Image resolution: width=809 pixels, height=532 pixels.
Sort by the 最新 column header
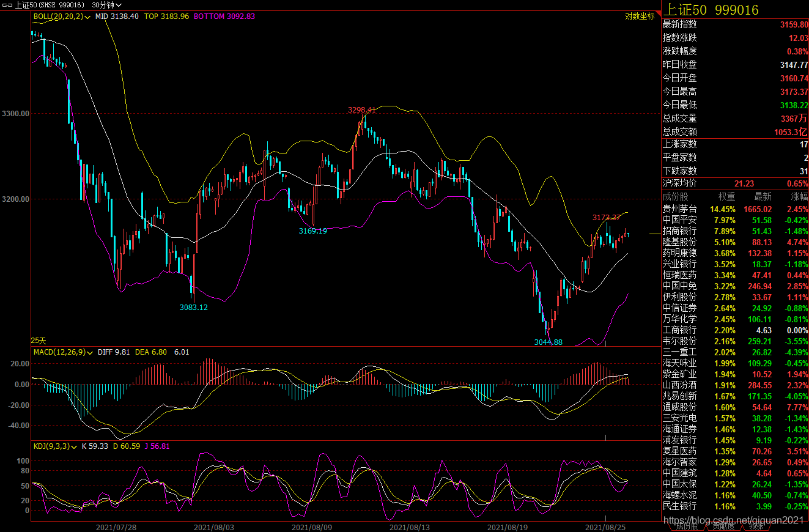click(x=763, y=196)
